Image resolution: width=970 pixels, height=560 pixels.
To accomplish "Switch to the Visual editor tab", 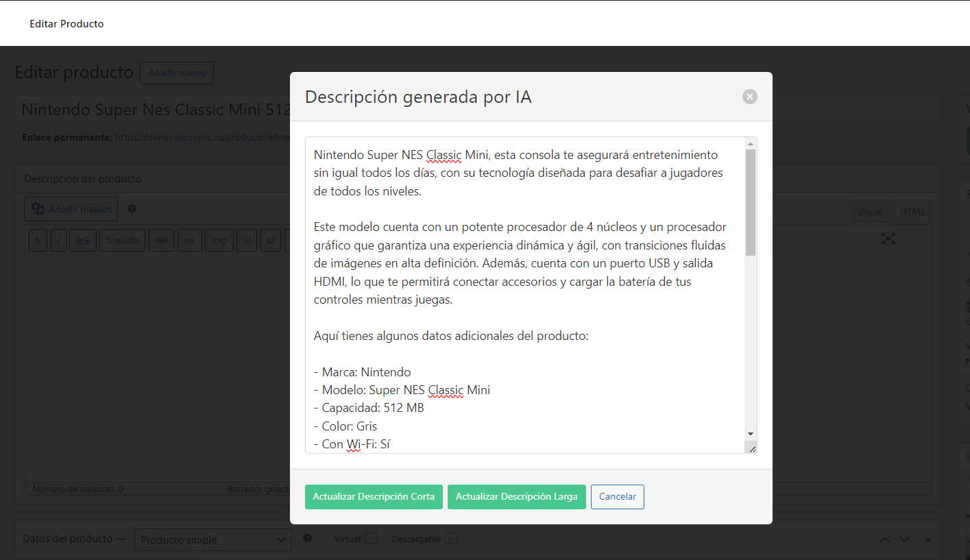I will click(x=869, y=212).
